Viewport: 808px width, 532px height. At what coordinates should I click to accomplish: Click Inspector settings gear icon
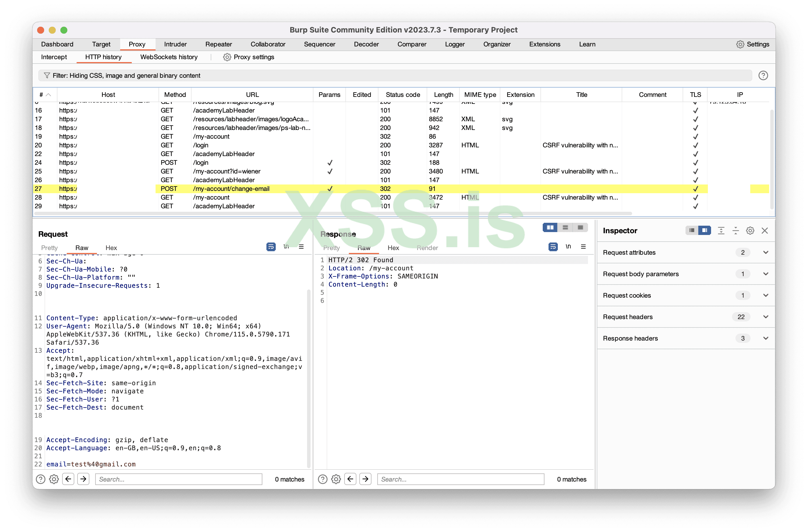pyautogui.click(x=750, y=231)
